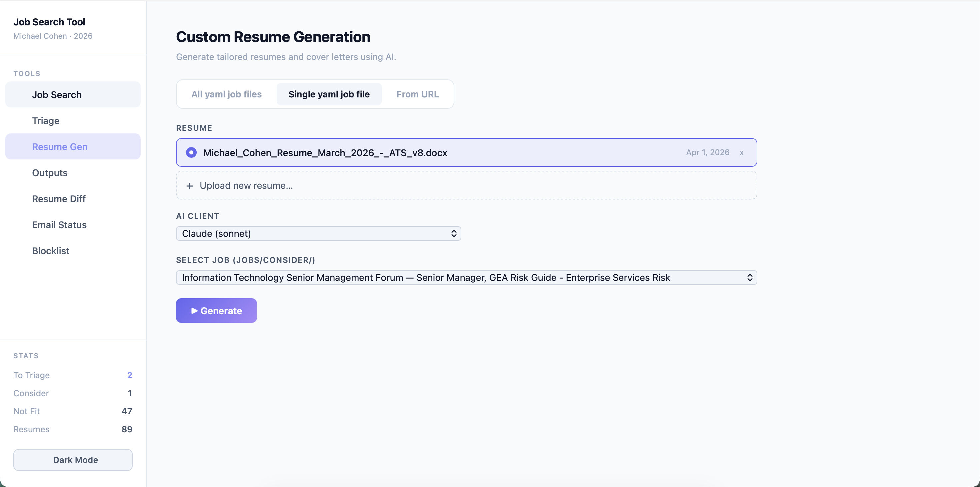Open the job selection dropdown

point(466,278)
